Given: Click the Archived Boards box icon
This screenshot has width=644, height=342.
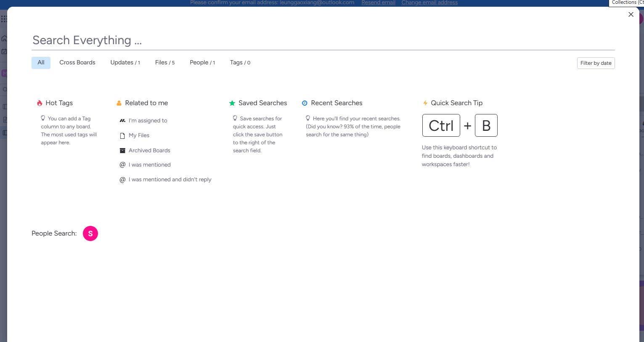Looking at the screenshot, I should (122, 151).
